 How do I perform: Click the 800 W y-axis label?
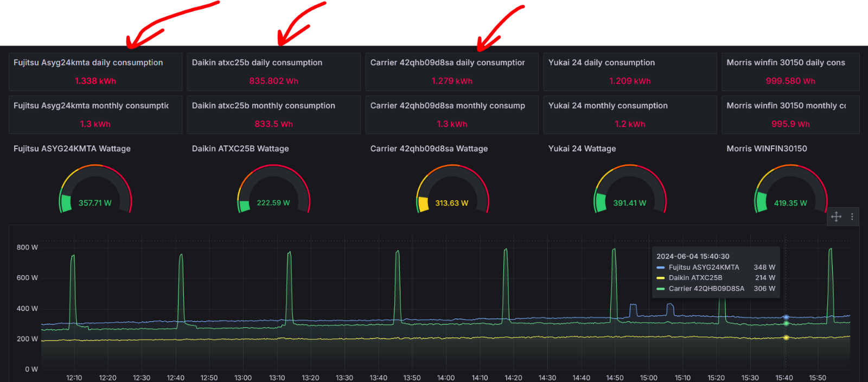(x=27, y=247)
